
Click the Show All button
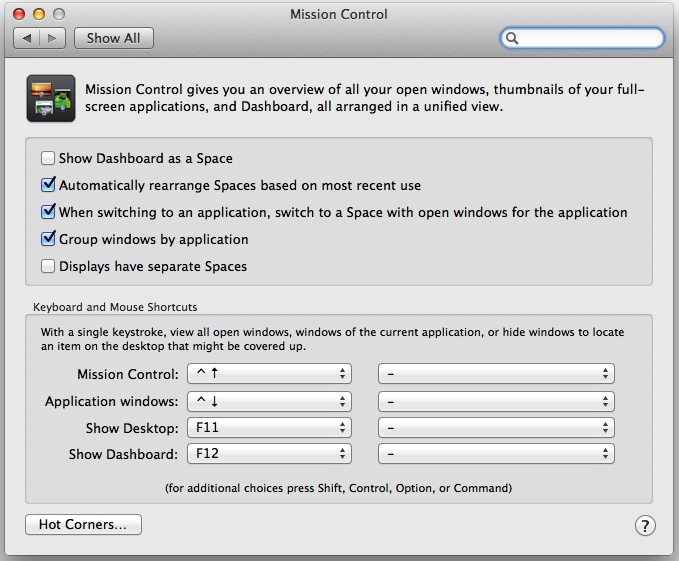113,38
